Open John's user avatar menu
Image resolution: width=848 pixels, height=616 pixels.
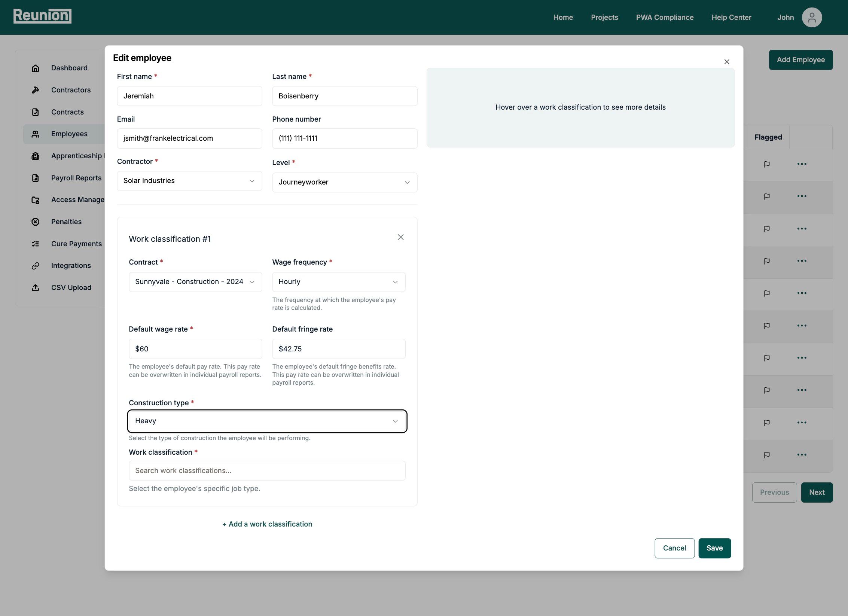click(811, 17)
